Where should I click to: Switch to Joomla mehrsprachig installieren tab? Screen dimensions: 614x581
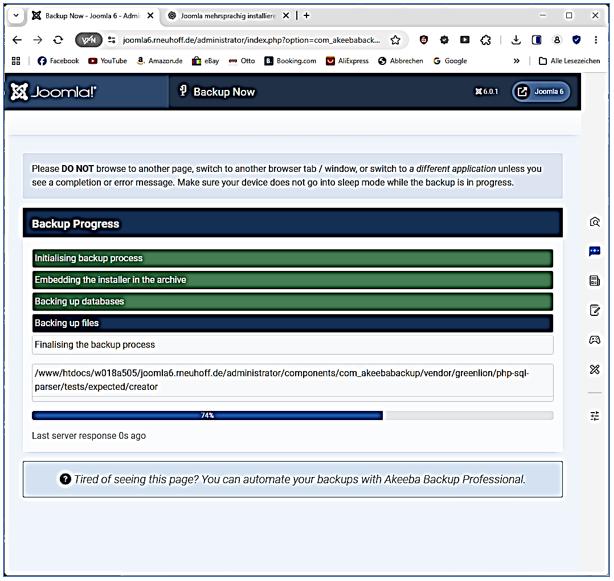tap(224, 15)
